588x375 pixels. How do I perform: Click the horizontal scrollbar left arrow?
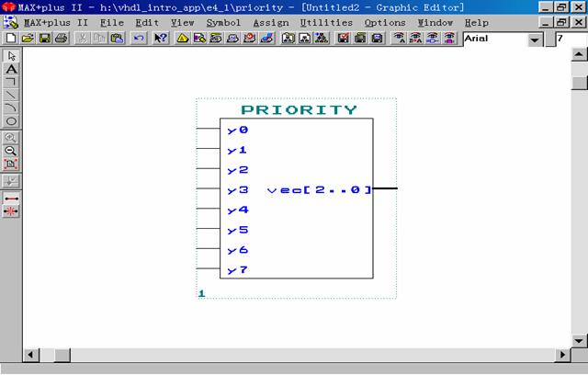(31, 355)
